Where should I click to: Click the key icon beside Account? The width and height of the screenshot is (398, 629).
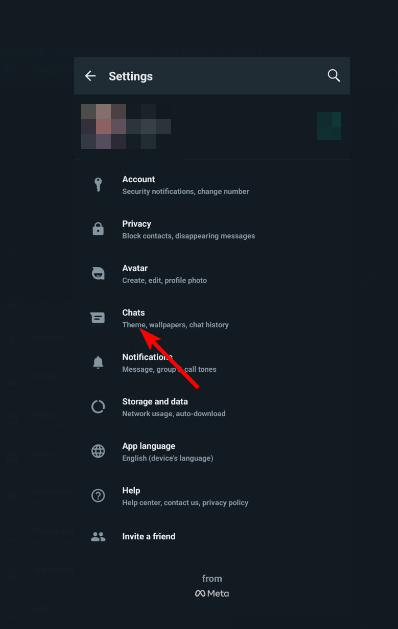click(98, 185)
